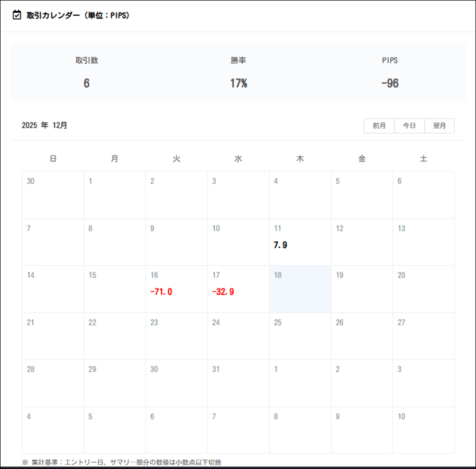Open December 17 cell showing -32.9
476x469 pixels.
(x=238, y=289)
